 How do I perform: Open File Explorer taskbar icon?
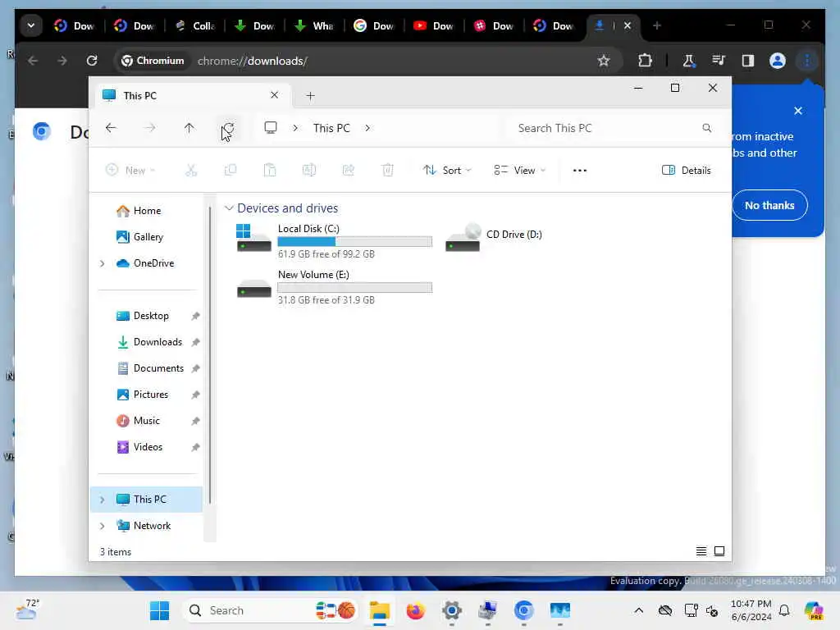point(379,610)
